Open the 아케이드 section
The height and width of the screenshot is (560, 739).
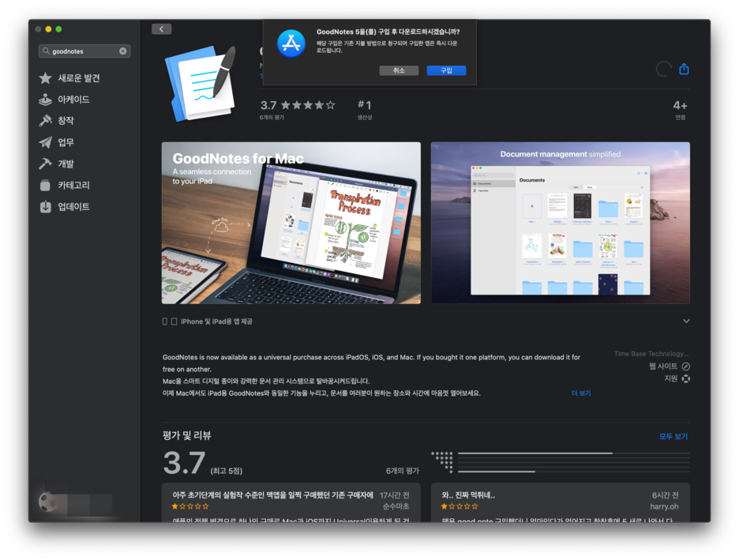pos(65,100)
